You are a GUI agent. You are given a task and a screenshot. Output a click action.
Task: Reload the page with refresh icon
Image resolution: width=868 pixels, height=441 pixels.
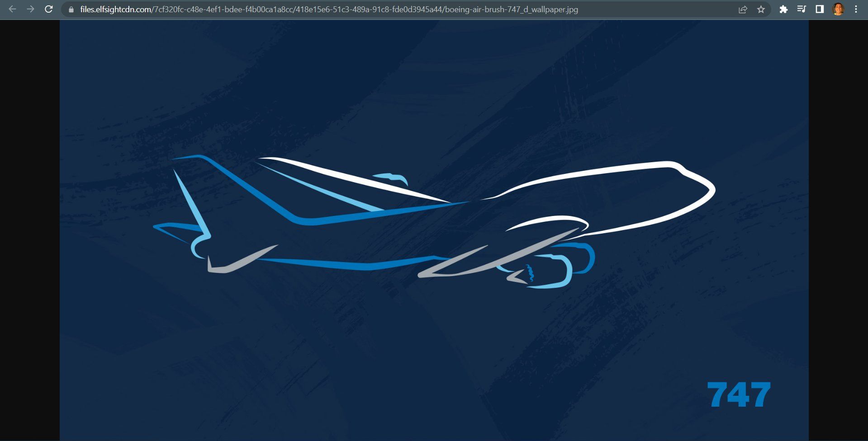click(49, 9)
